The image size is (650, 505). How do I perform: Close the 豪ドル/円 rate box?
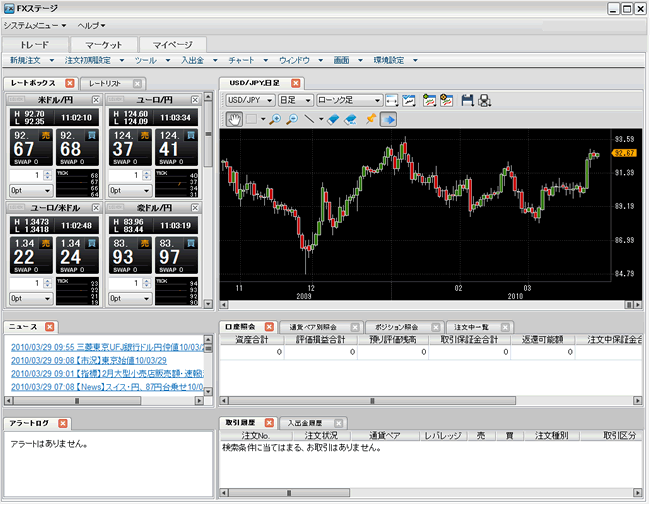click(x=195, y=208)
